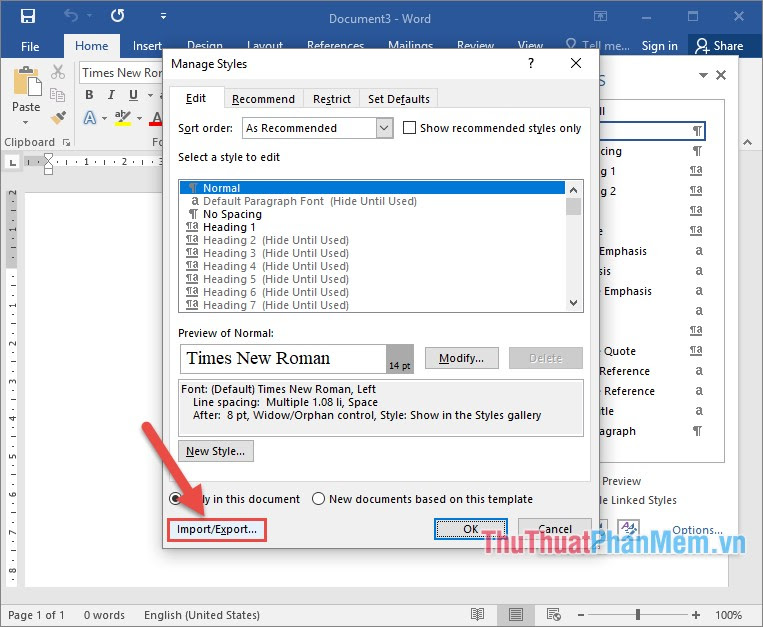Toggle Italic formatting
The image size is (763, 627).
coord(111,94)
